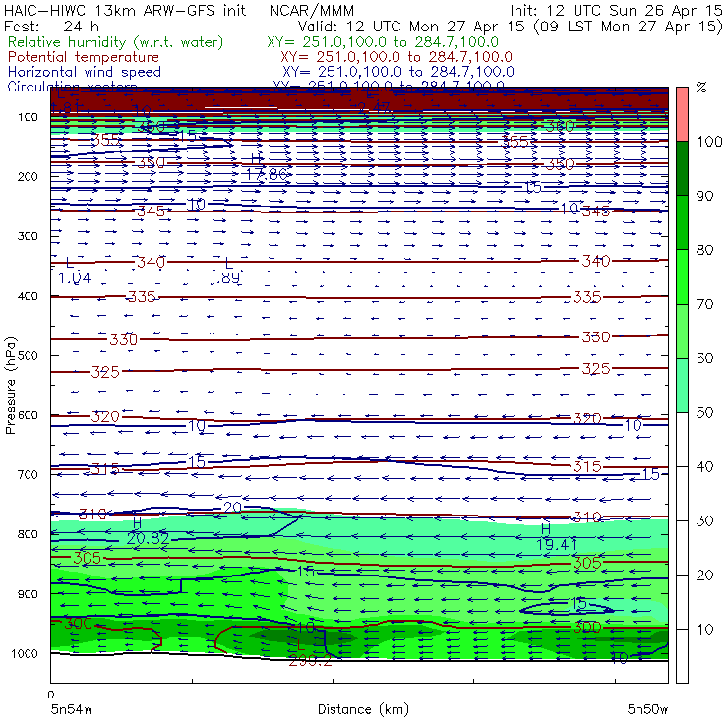
Task: Choose the 70–80% bright green colorbar segment
Action: tap(682, 276)
